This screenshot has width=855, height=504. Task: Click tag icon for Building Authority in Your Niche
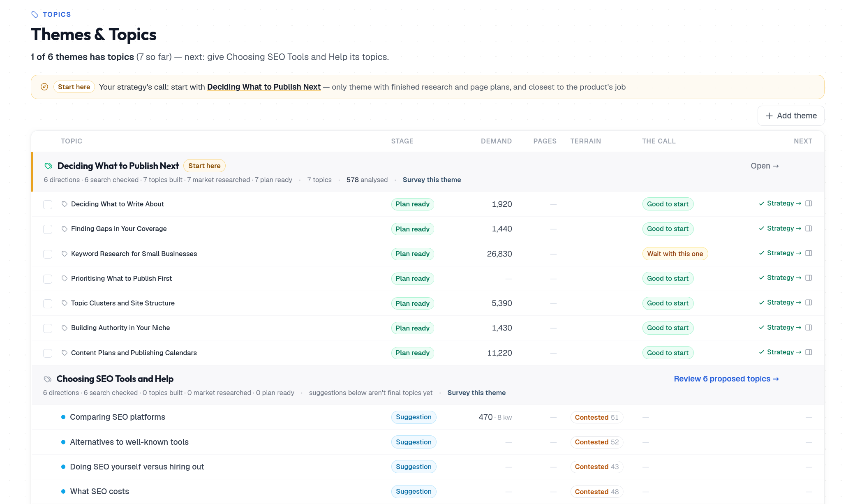65,328
